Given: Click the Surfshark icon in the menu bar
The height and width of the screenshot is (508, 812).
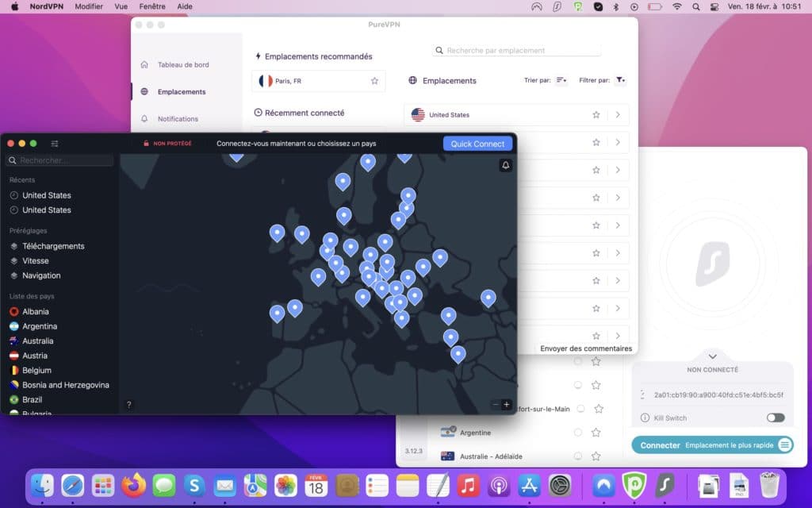Looking at the screenshot, I should pos(557,6).
